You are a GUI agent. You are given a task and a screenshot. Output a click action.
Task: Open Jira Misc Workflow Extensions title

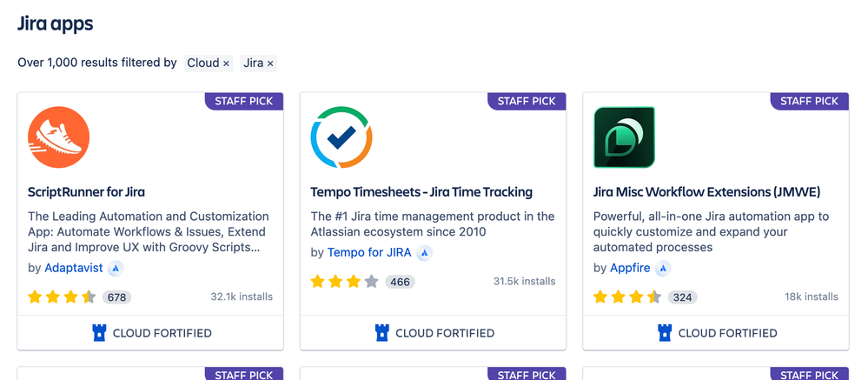coord(707,192)
